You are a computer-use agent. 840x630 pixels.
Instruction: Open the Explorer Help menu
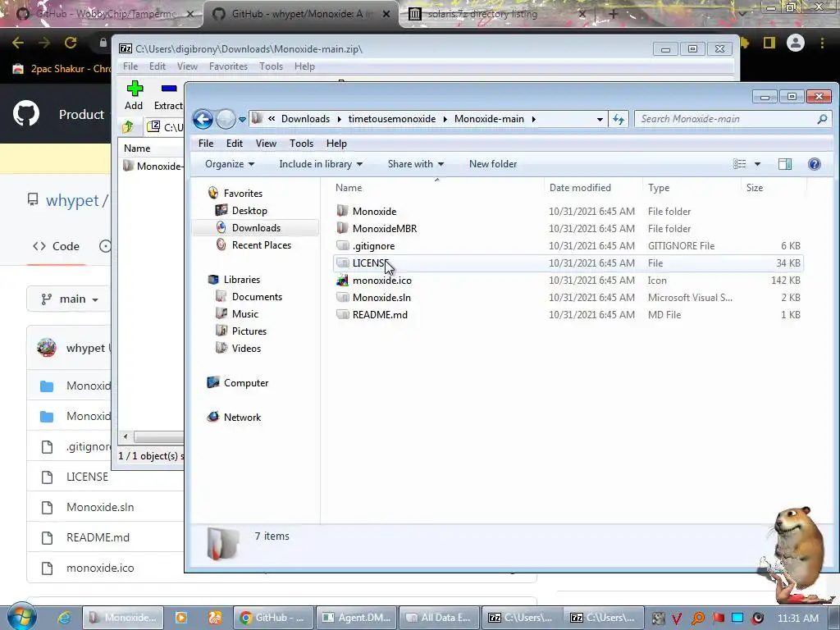tap(336, 144)
